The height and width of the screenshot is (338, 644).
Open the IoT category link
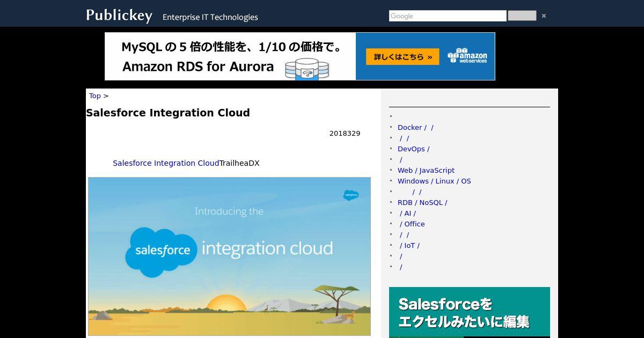[x=409, y=245]
